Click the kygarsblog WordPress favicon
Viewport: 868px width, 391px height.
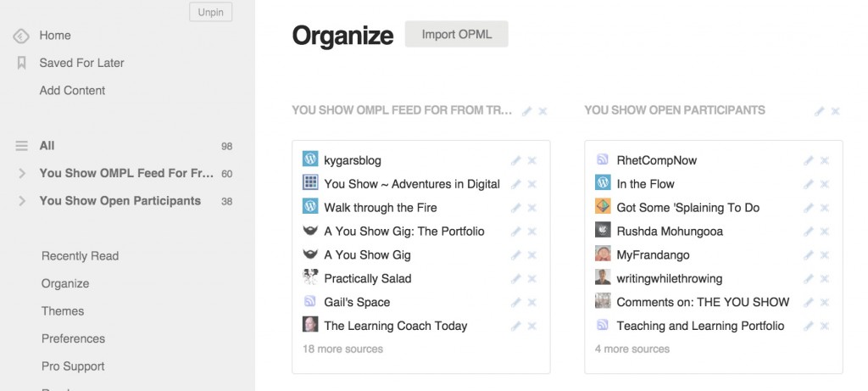click(310, 159)
